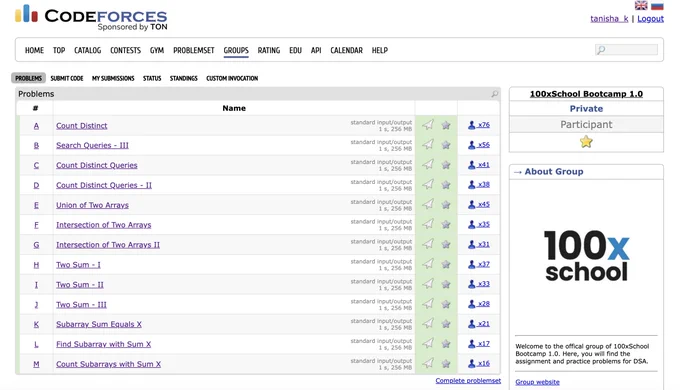Open the CALENDAR menu item

(x=347, y=50)
